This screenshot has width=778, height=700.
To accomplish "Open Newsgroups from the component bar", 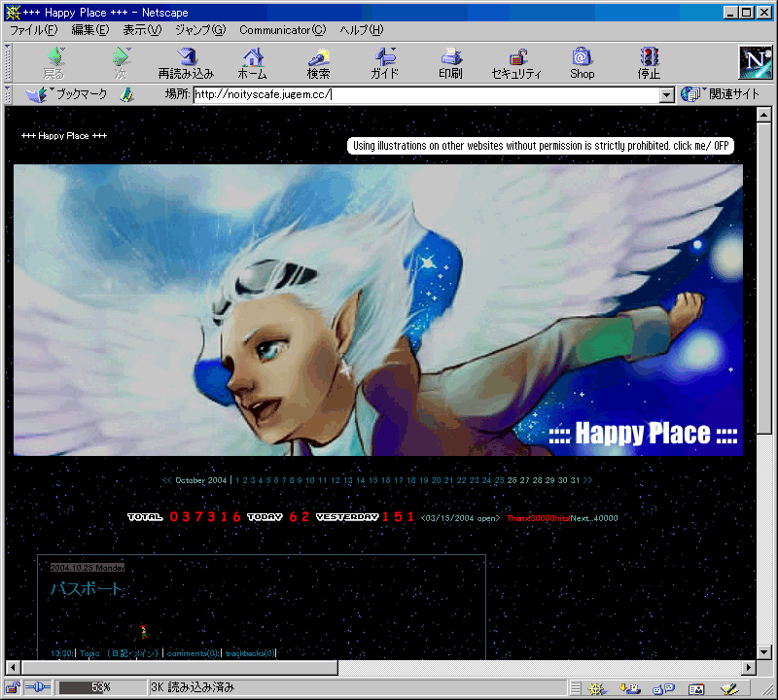I will point(663,688).
